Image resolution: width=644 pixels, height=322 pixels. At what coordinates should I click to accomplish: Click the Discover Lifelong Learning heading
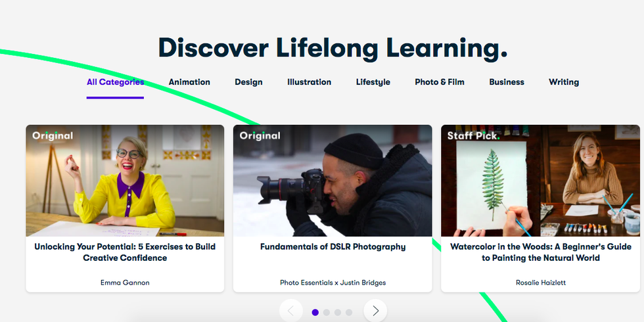[x=333, y=48]
